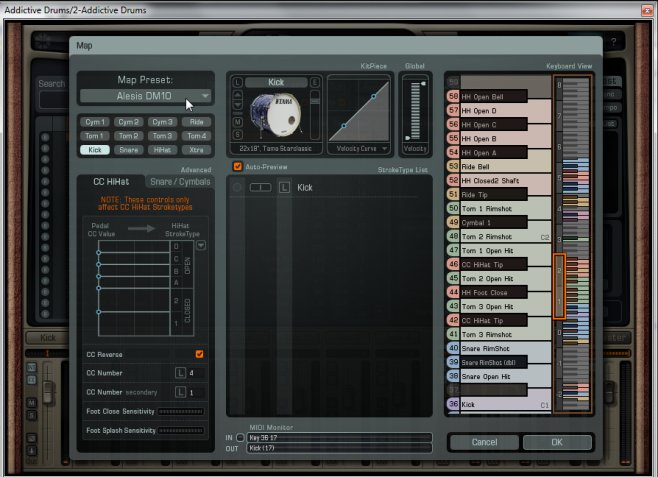
Task: Select next kitpiece with the down arrow
Action: point(237,105)
